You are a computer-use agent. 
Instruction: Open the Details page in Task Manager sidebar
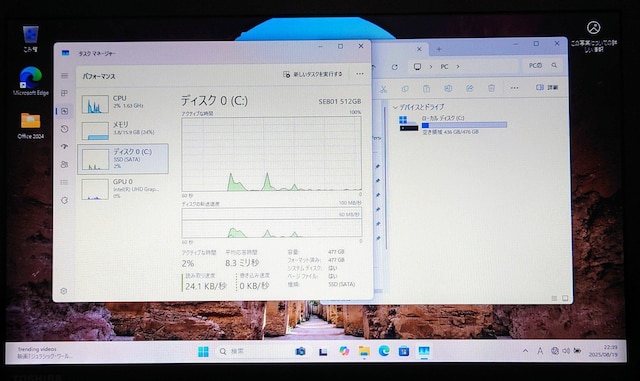point(64,183)
